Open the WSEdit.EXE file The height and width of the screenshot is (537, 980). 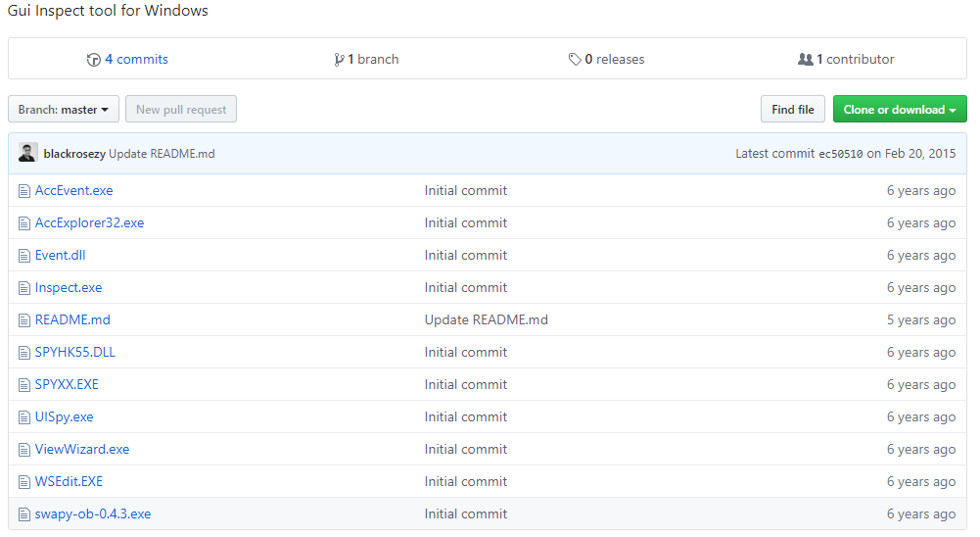click(x=69, y=482)
